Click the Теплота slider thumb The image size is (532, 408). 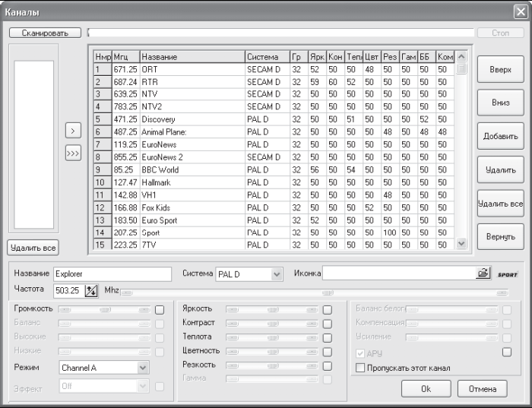(x=273, y=338)
